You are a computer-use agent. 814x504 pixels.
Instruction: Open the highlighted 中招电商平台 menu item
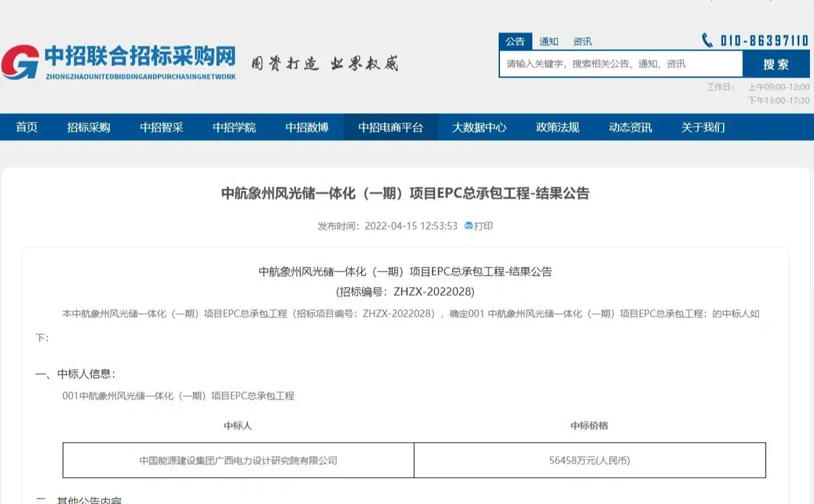tap(391, 127)
